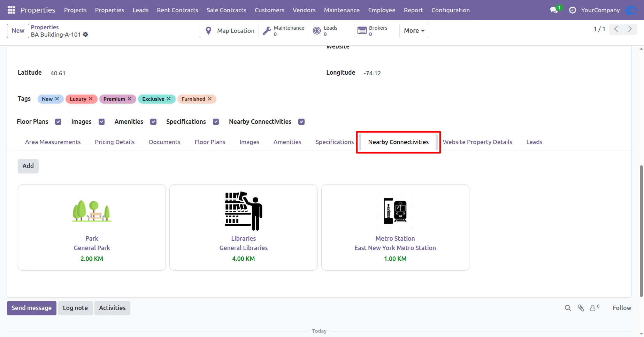Screen dimensions: 644x337
Task: Uncheck the Amenities checkbox
Action: (153, 122)
